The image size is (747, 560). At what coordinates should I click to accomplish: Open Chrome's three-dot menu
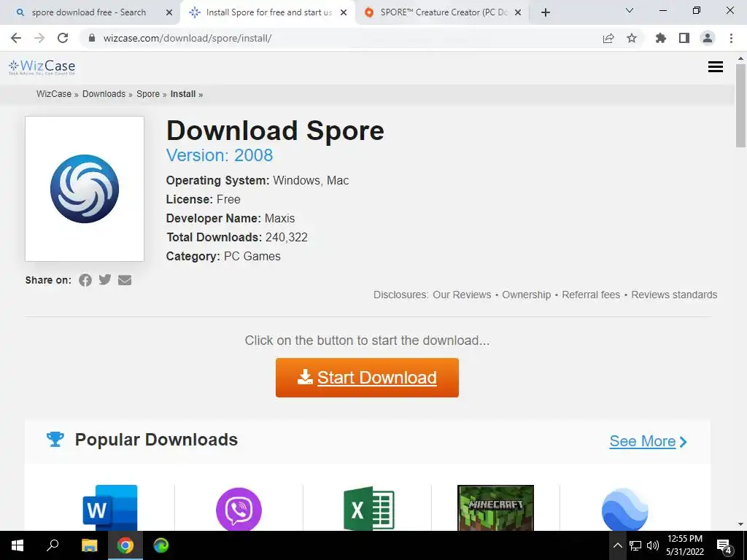(x=731, y=38)
